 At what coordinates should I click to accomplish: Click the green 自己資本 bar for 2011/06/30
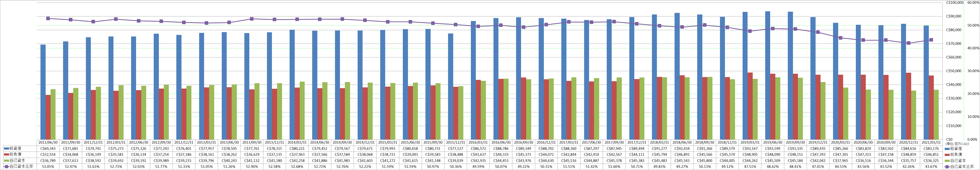point(53,114)
